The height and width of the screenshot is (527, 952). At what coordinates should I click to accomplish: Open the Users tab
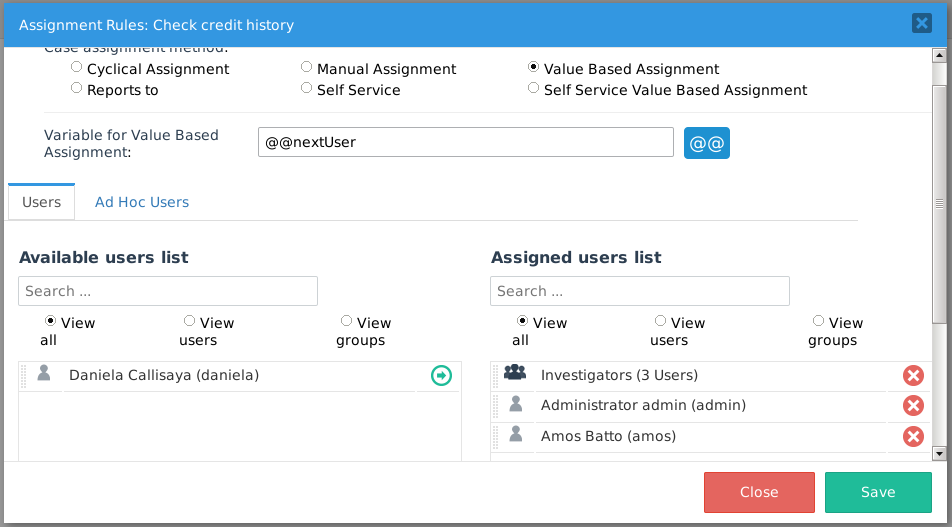click(42, 202)
